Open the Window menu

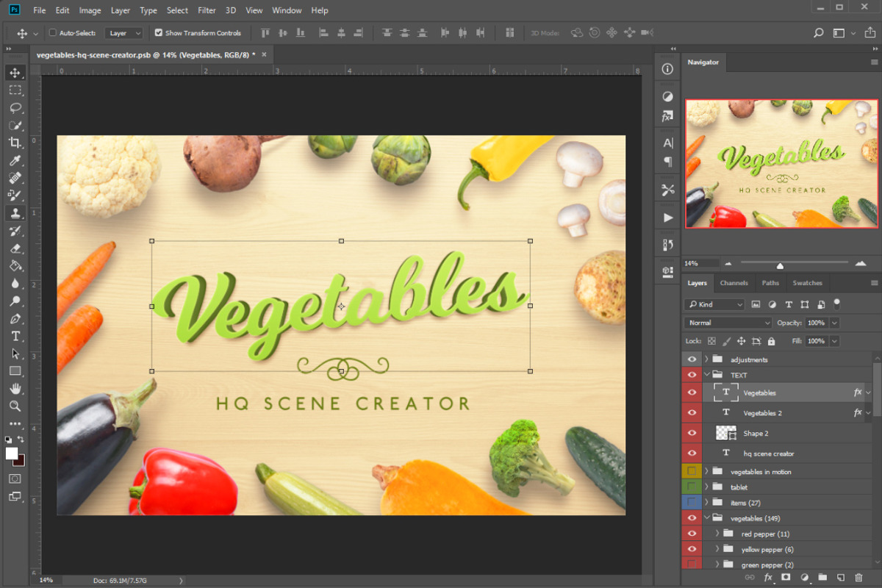click(287, 10)
